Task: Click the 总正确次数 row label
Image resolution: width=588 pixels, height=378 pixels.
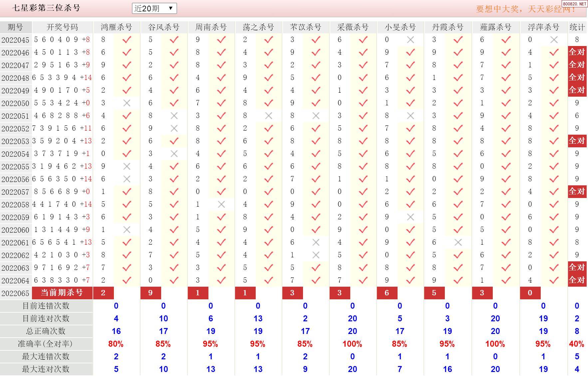Action: pyautogui.click(x=46, y=331)
